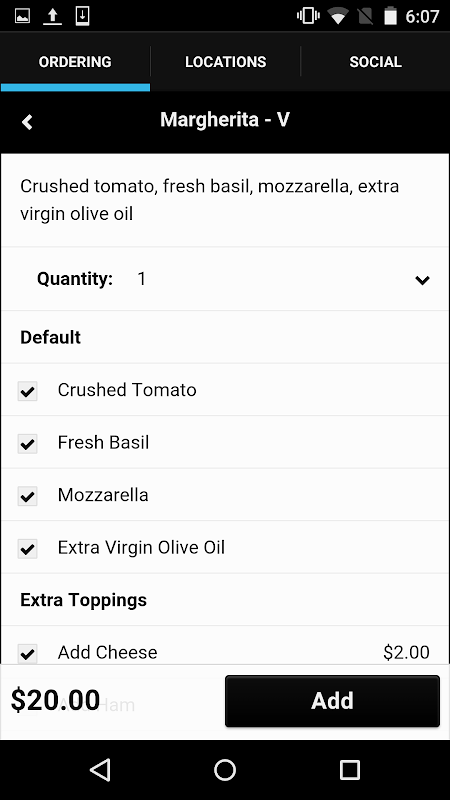This screenshot has width=450, height=800.
Task: Add the pizza with the Add button
Action: [x=332, y=701]
